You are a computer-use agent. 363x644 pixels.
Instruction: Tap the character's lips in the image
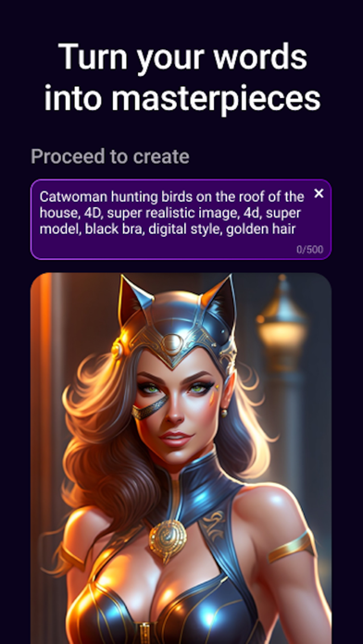coord(176,440)
